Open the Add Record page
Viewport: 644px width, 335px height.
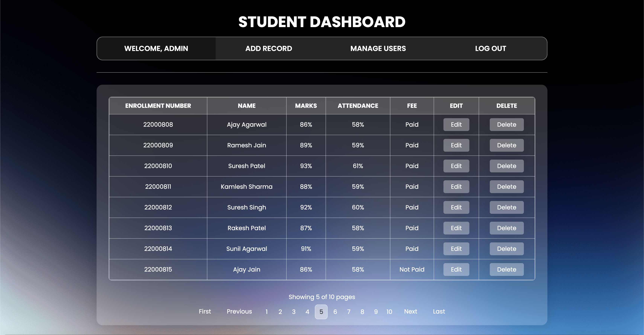(269, 49)
